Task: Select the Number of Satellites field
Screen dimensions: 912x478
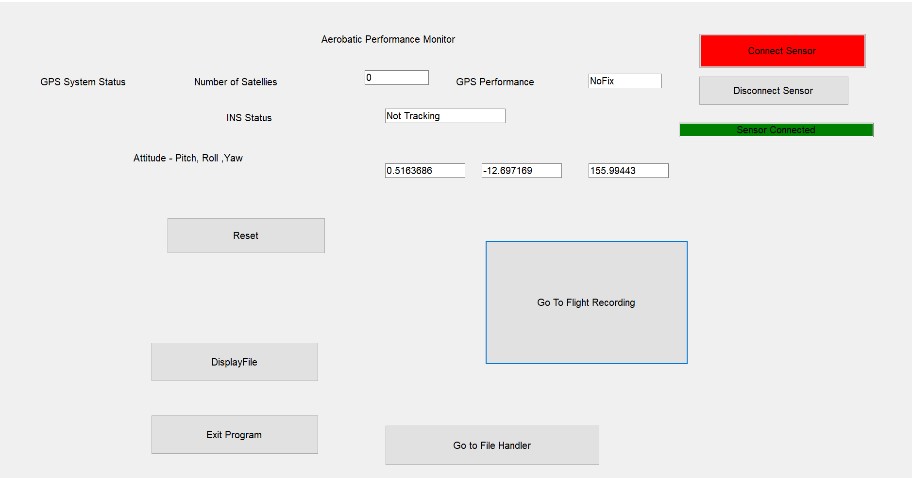Action: [x=397, y=77]
